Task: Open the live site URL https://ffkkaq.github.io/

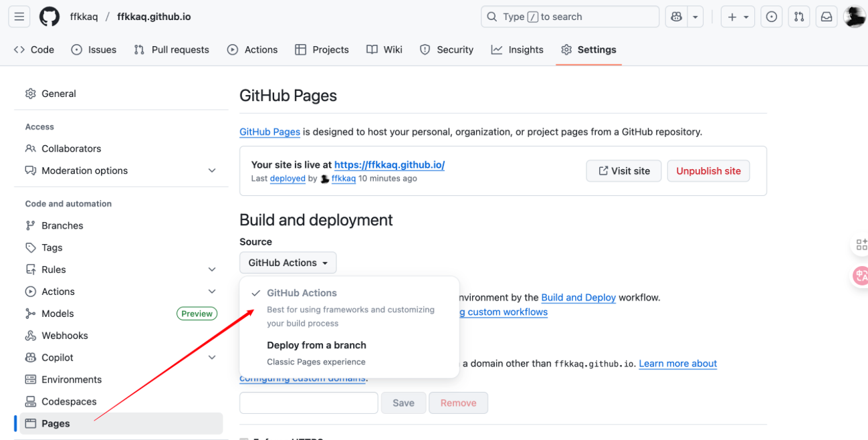Action: point(389,164)
